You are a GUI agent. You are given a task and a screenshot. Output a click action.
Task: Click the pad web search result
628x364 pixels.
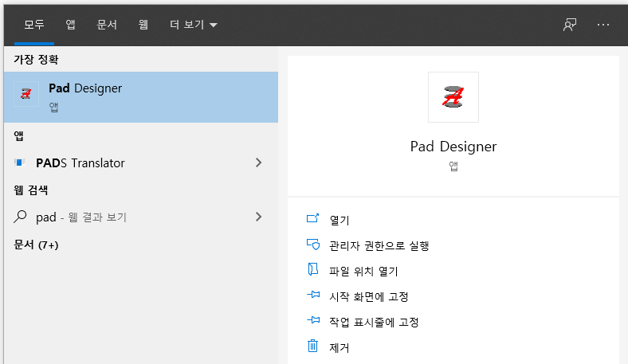point(141,217)
